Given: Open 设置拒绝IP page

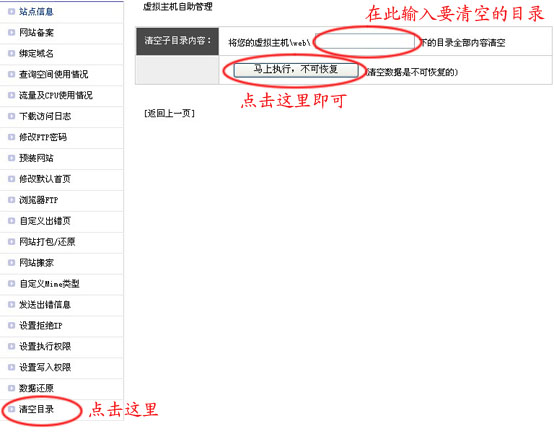Looking at the screenshot, I should click(x=41, y=326).
